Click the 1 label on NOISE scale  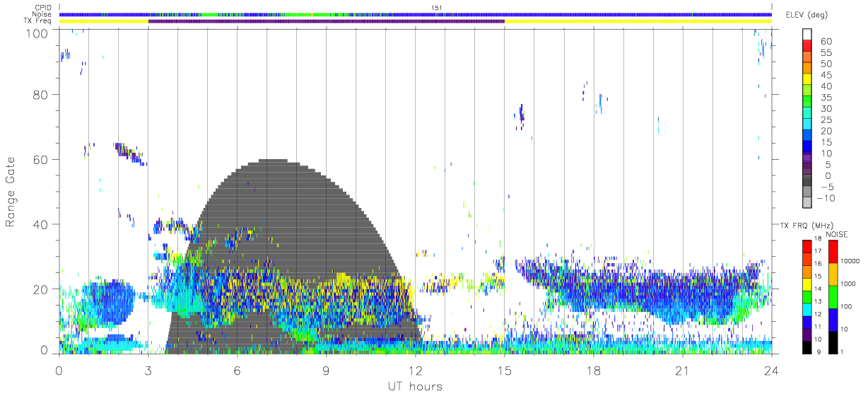coord(841,351)
